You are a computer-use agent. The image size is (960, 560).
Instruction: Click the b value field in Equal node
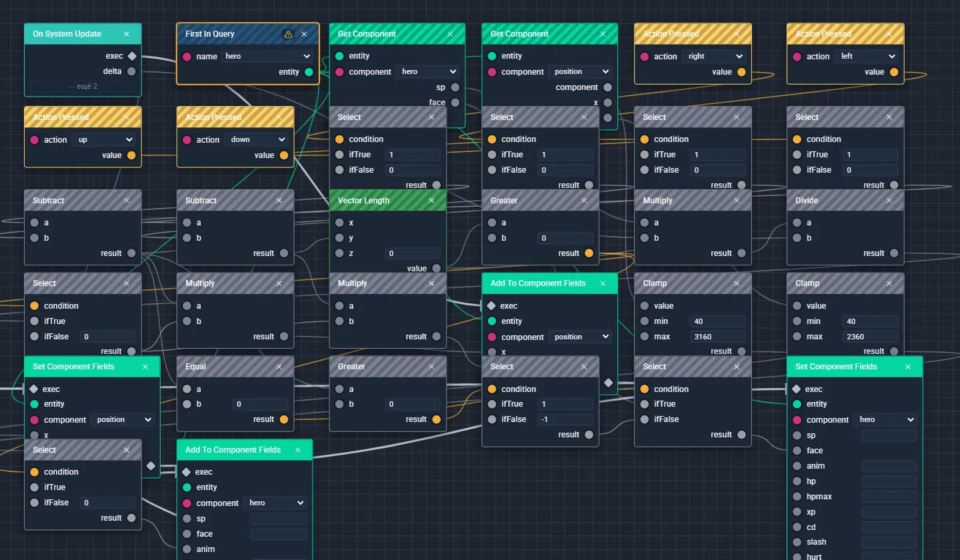260,404
